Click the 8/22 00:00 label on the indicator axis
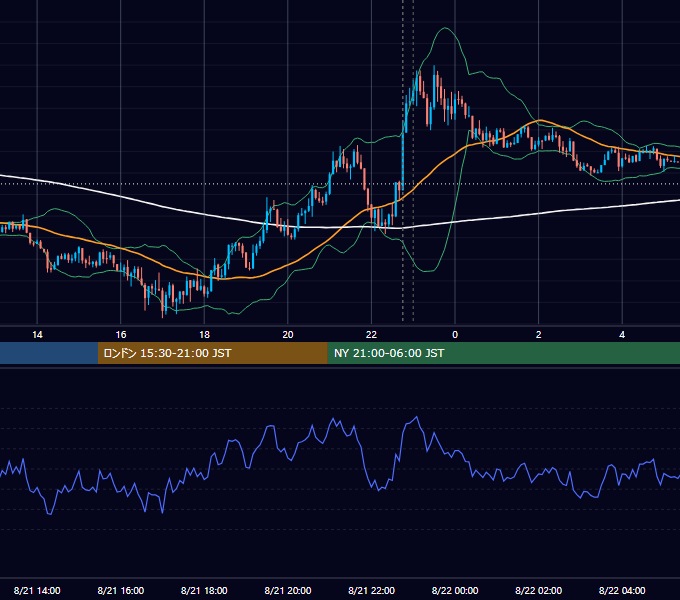The width and height of the screenshot is (680, 600). click(455, 590)
